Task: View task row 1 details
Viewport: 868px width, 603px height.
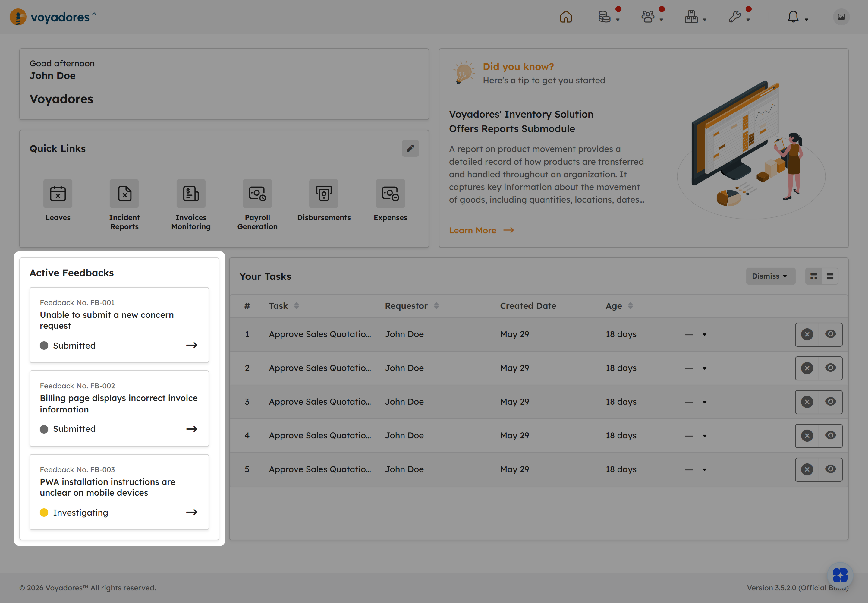Action: (x=830, y=334)
